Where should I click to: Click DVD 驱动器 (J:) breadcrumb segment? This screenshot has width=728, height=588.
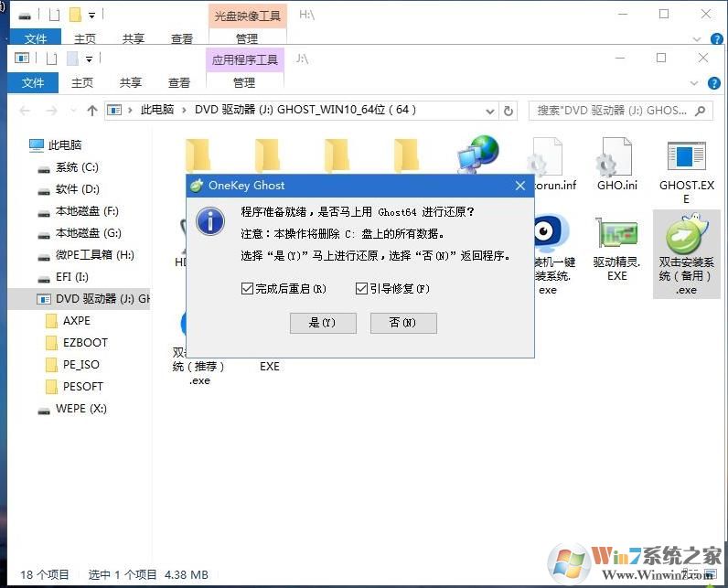point(305,110)
